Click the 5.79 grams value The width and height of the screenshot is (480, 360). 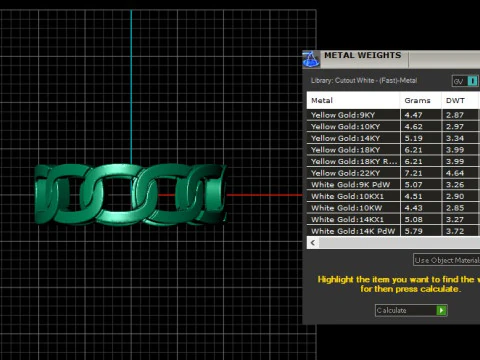[x=413, y=231]
